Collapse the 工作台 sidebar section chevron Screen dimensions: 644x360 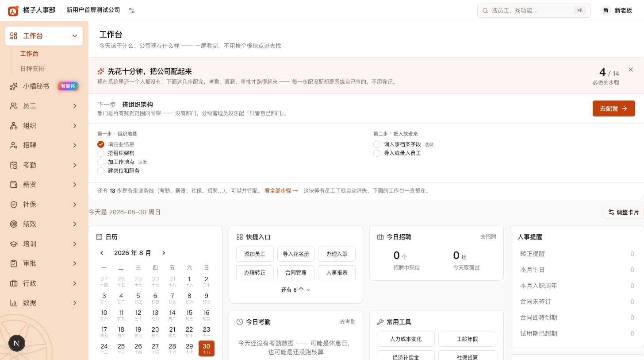[75, 36]
